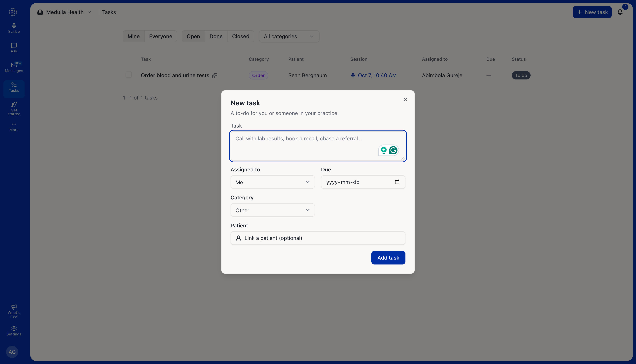
Task: Open the Ask chat section
Action: tap(14, 48)
